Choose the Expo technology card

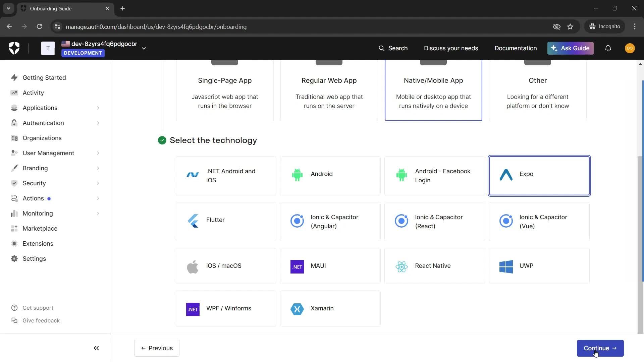pos(539,176)
